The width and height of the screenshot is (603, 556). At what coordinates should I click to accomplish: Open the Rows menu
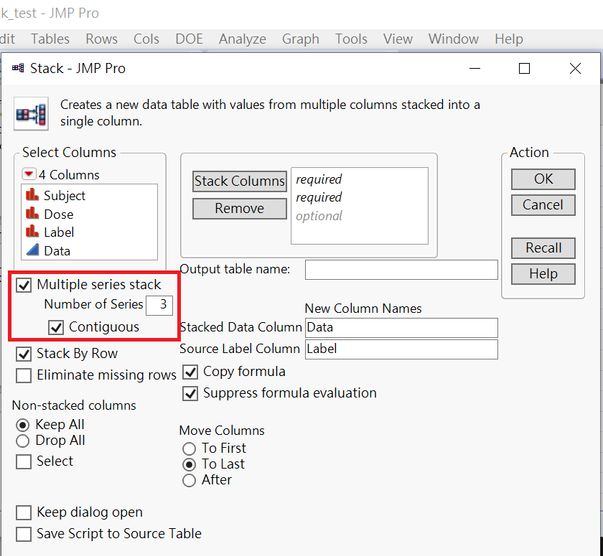102,39
